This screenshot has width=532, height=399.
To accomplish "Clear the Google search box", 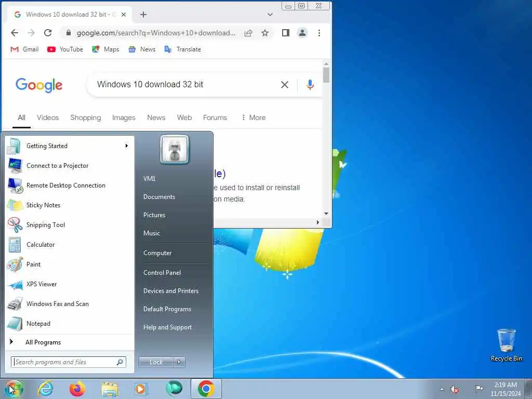I will [x=285, y=85].
